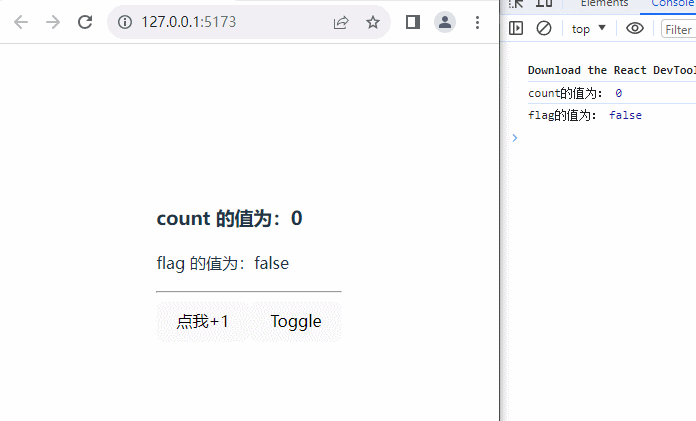Switch to the Elements tab

[x=604, y=4]
